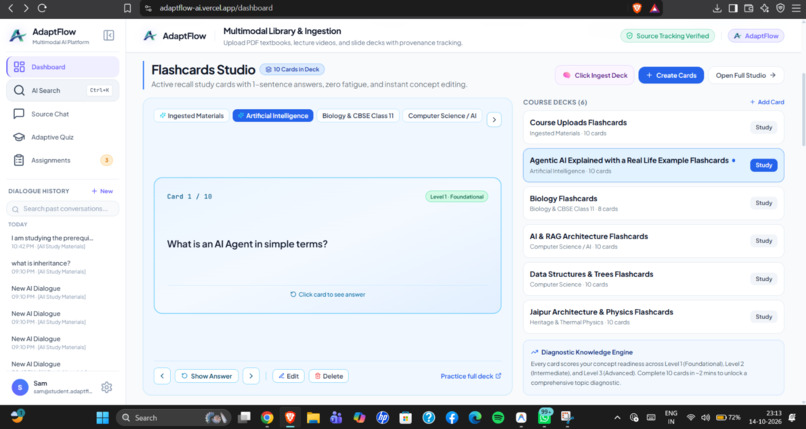Open Windows Start menu
The image size is (806, 429).
tap(103, 418)
